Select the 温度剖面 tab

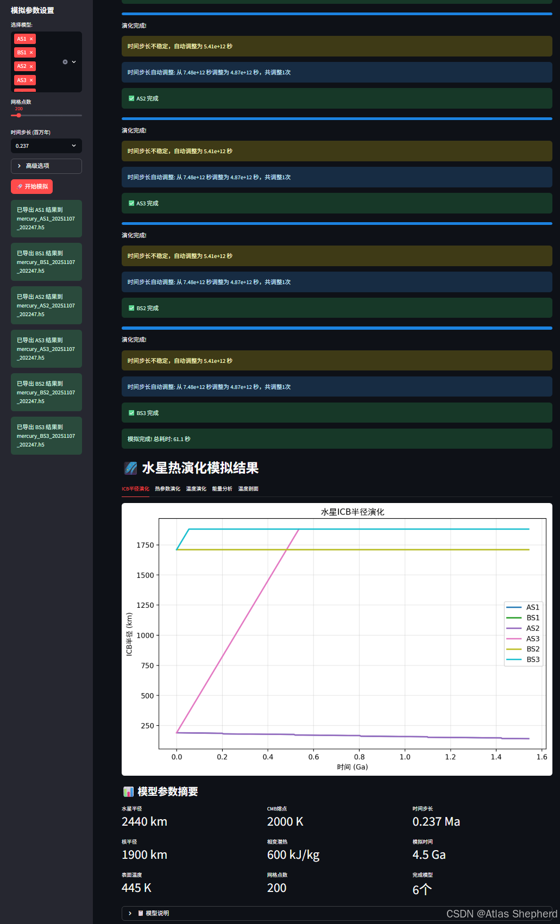[x=248, y=489]
